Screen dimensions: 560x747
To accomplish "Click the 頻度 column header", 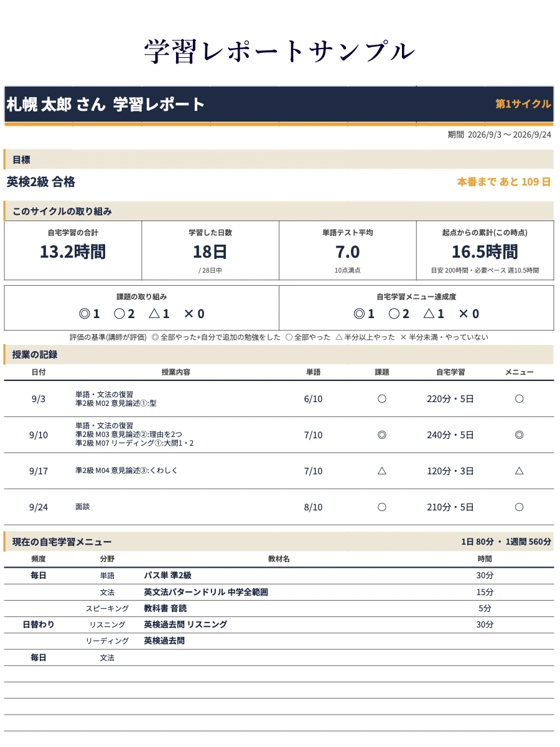I will click(x=39, y=559).
